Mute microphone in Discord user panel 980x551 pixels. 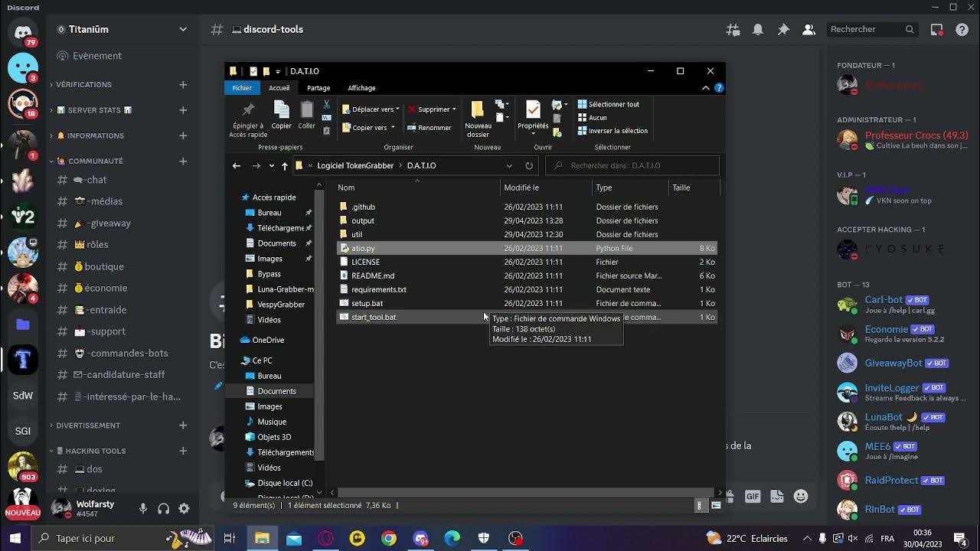pyautogui.click(x=143, y=508)
